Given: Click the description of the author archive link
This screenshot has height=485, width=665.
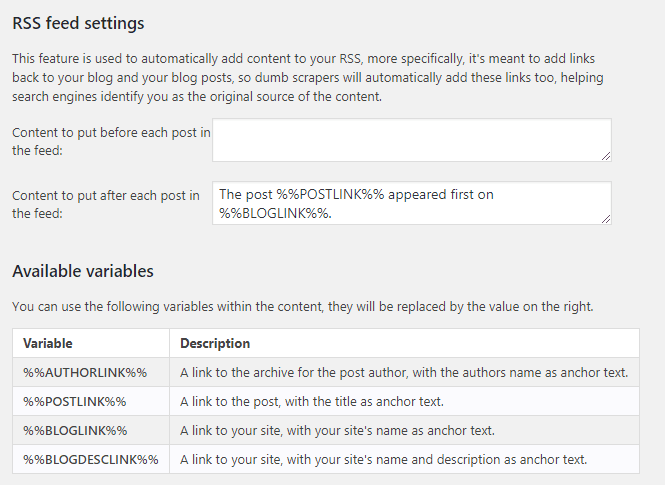Looking at the screenshot, I should pos(404,372).
